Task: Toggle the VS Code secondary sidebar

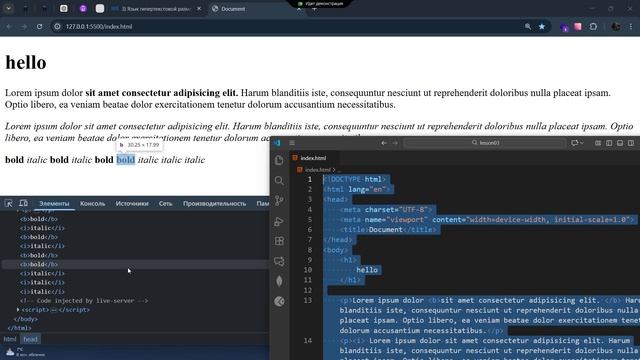Action: click(x=631, y=143)
